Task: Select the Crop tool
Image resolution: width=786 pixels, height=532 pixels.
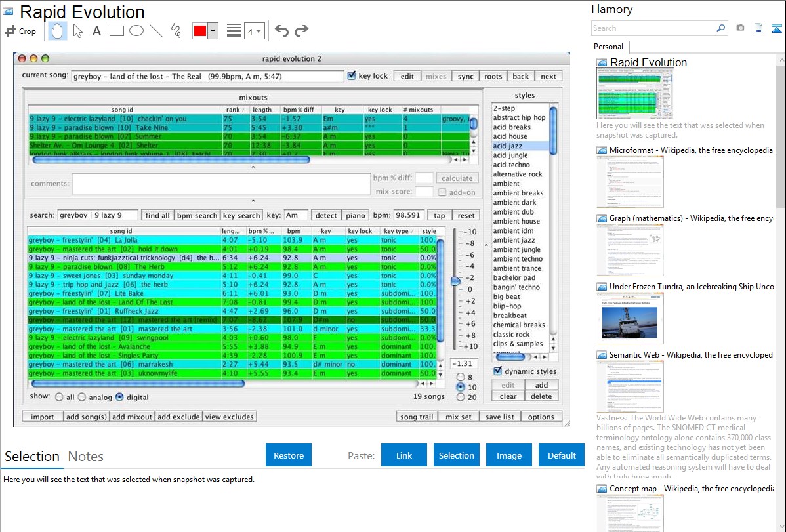Action: coord(20,31)
